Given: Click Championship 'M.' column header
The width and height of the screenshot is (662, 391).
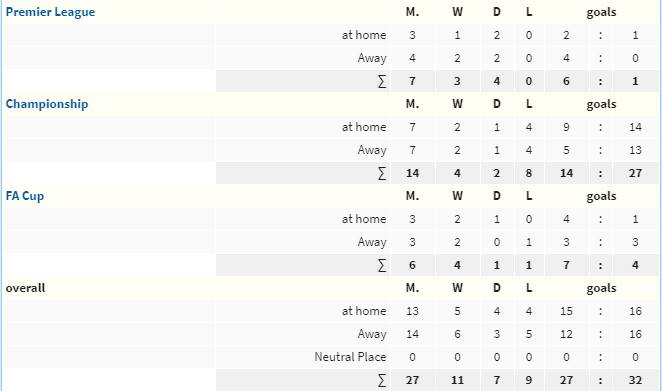Looking at the screenshot, I should click(412, 104).
